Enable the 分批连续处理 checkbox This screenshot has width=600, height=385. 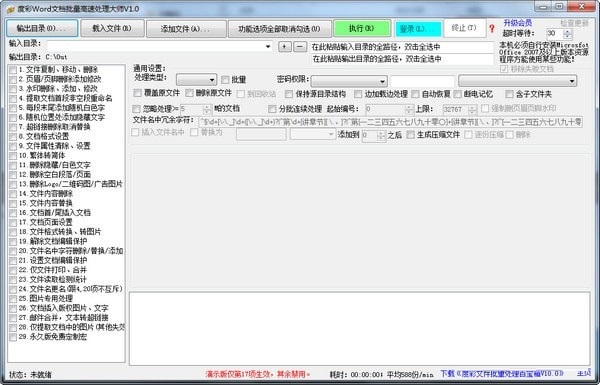tap(272, 109)
